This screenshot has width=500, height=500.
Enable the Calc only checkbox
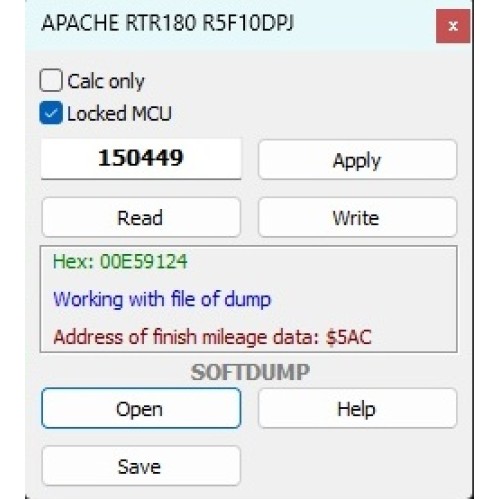coord(51,80)
